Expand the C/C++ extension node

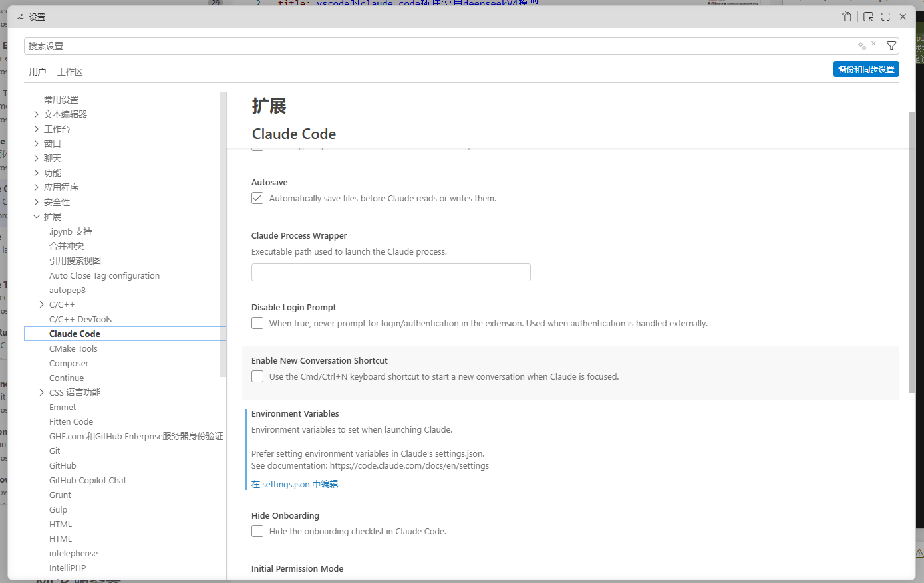pyautogui.click(x=42, y=304)
